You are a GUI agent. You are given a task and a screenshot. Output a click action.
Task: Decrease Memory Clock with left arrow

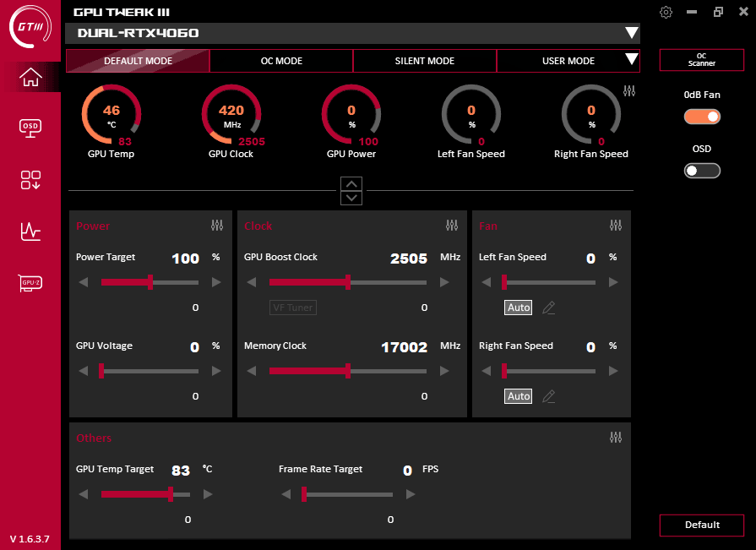pos(251,371)
